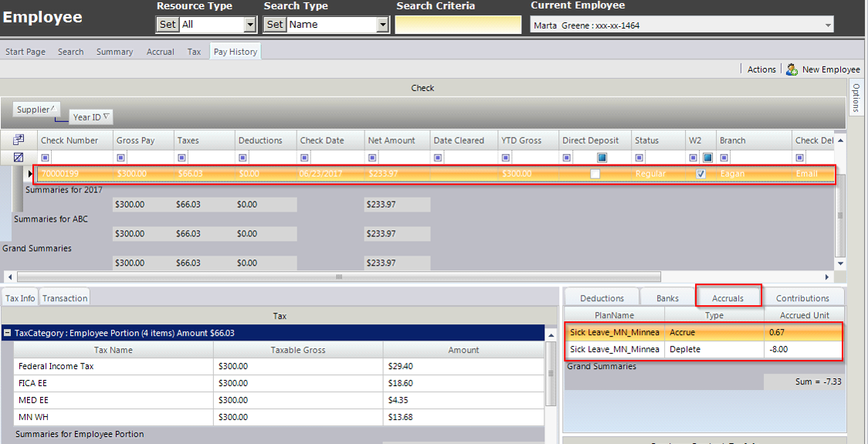Open Taxes filter operator icon
This screenshot has width=868, height=444.
pos(181,158)
